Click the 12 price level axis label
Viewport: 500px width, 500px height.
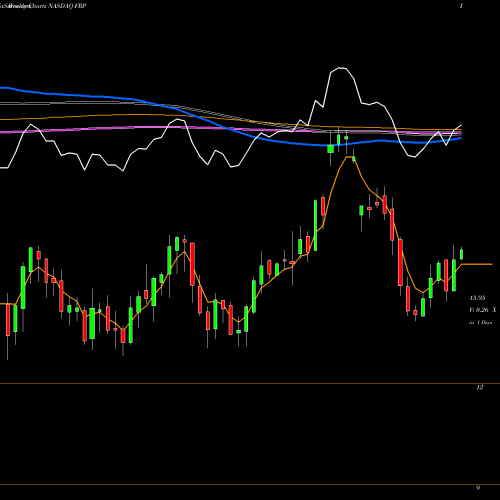coord(480,387)
